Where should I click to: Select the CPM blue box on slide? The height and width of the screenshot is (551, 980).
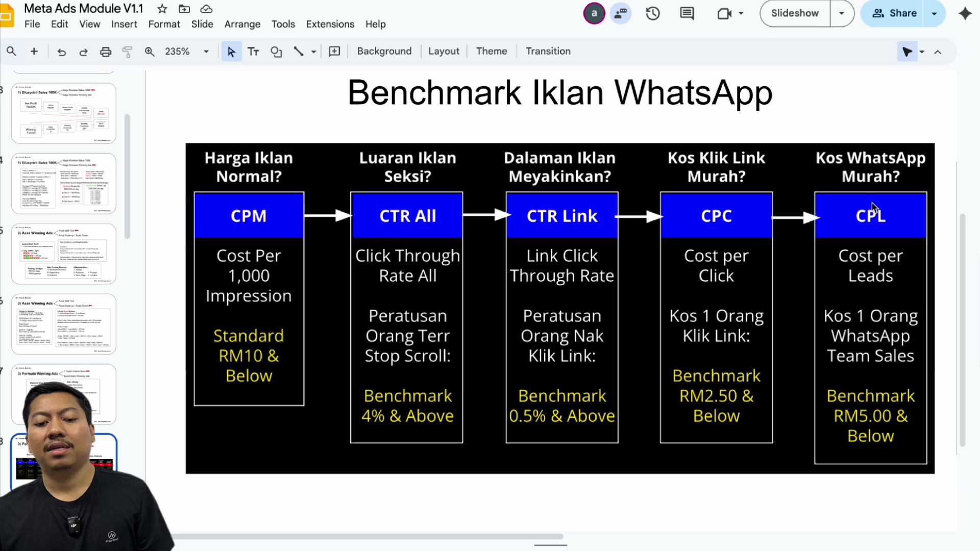pos(249,215)
